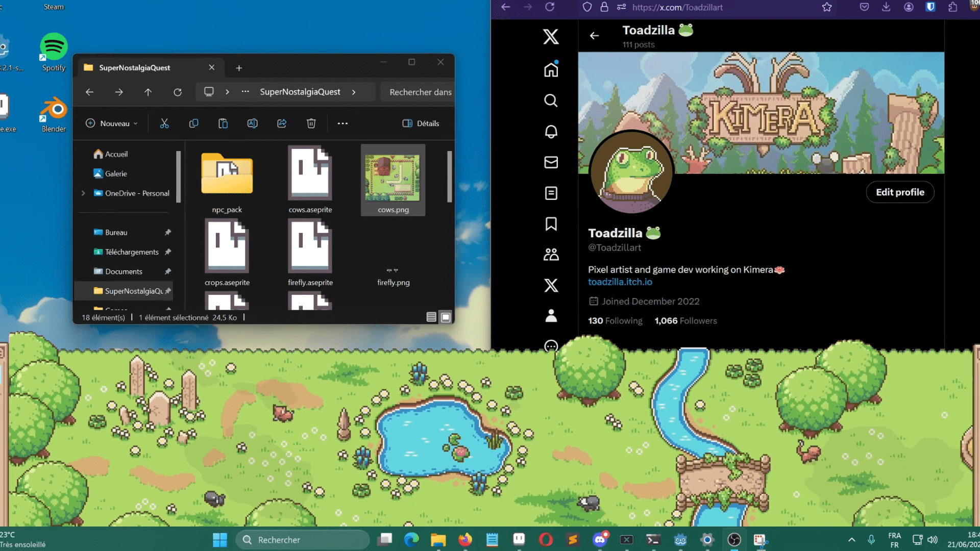Expand breadcrumb chevron after SuperNostalgiaQuest
Screen dimensions: 980x551
point(354,92)
